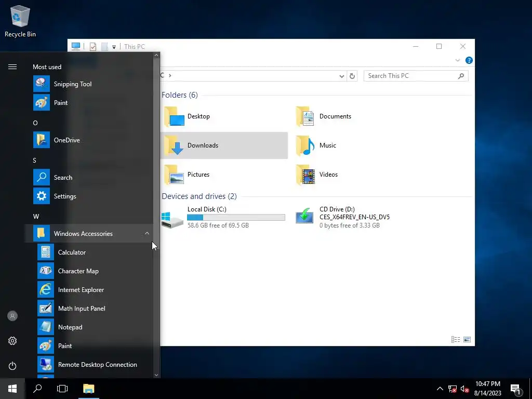Select File Explorer on the taskbar
This screenshot has height=399, width=532.
pos(88,389)
